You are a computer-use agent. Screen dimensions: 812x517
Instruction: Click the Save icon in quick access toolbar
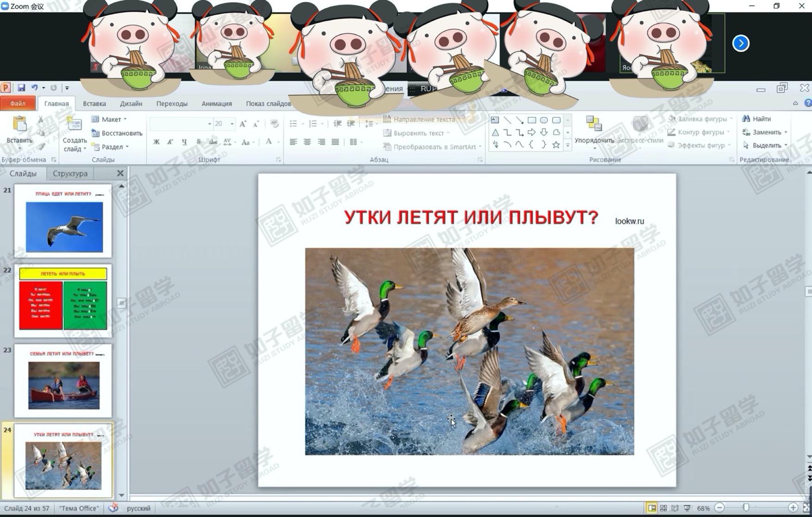pos(21,87)
